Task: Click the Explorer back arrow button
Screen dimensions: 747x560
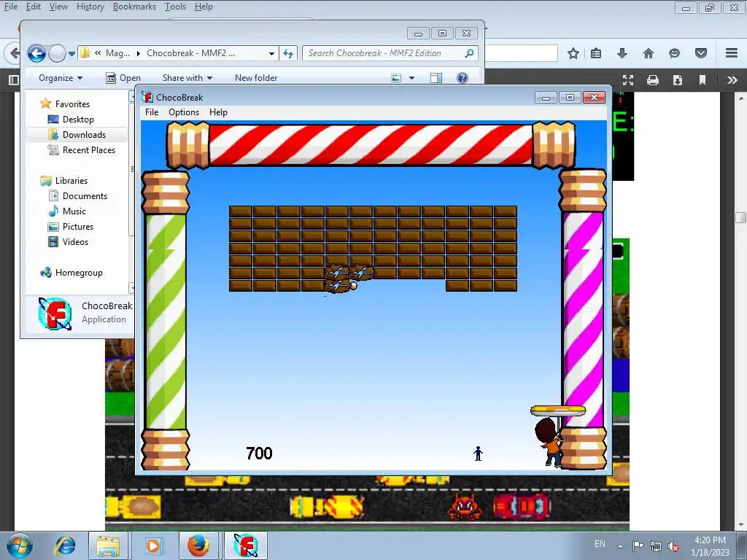Action: tap(36, 53)
